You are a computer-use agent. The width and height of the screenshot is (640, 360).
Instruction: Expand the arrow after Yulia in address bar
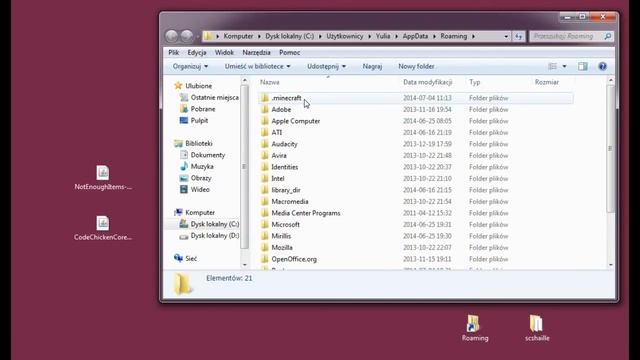pos(396,36)
